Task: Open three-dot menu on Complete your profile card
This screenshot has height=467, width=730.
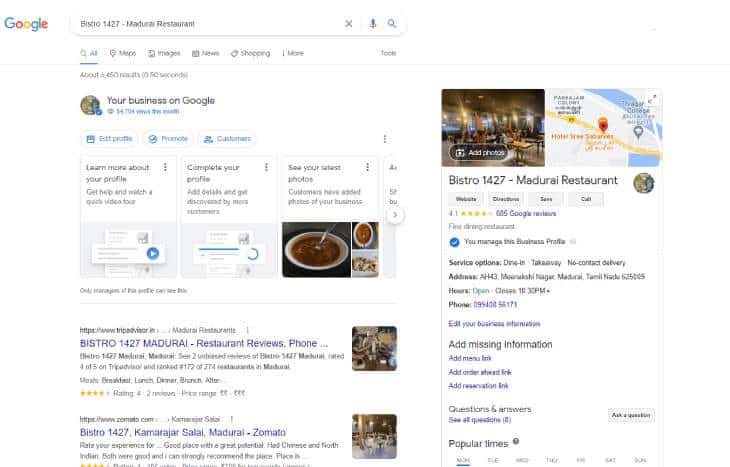Action: click(x=266, y=167)
